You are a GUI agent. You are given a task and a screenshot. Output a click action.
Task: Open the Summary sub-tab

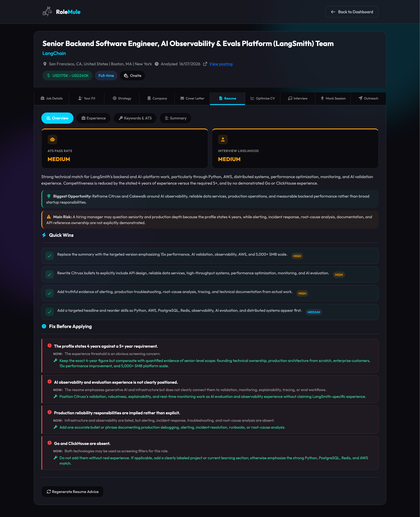pyautogui.click(x=175, y=118)
